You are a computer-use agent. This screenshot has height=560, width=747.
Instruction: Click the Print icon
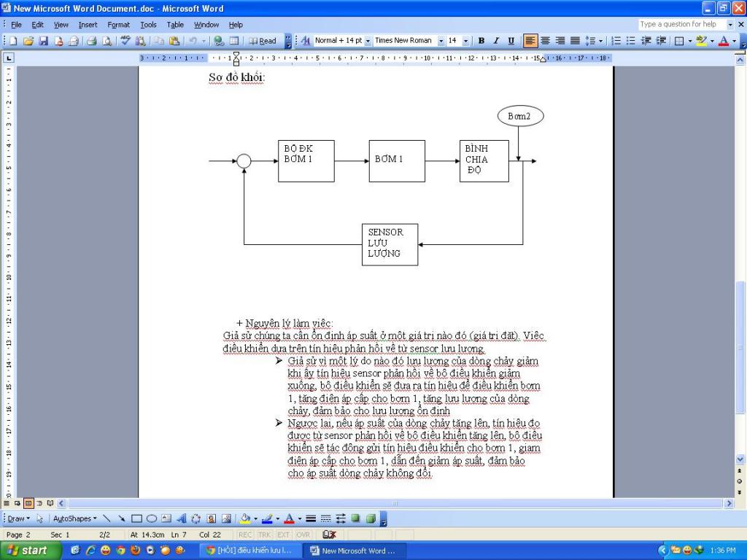91,41
